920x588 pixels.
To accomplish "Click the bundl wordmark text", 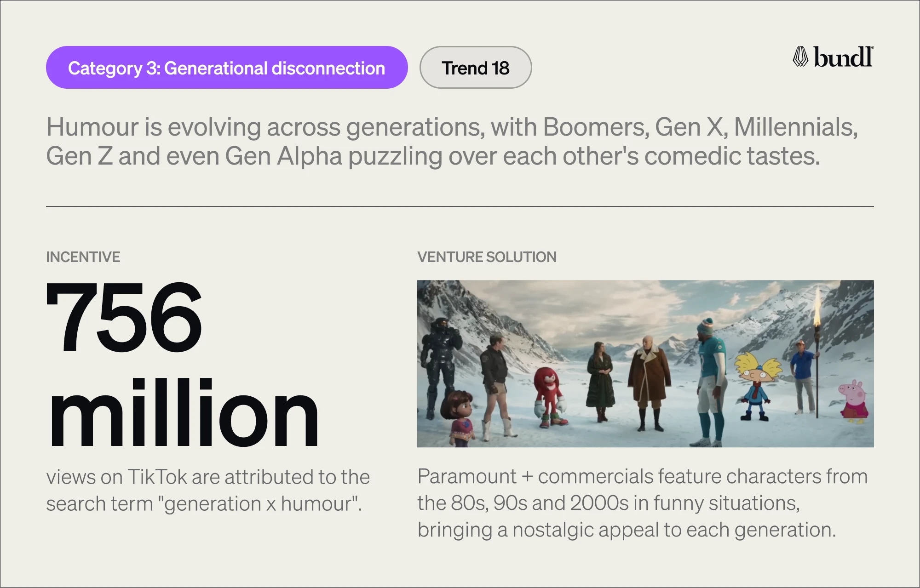I will (843, 57).
